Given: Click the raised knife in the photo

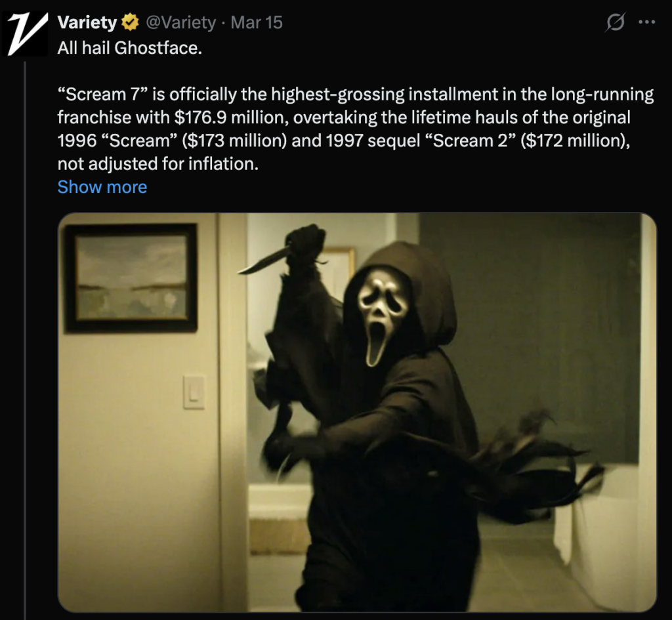Looking at the screenshot, I should [265, 260].
